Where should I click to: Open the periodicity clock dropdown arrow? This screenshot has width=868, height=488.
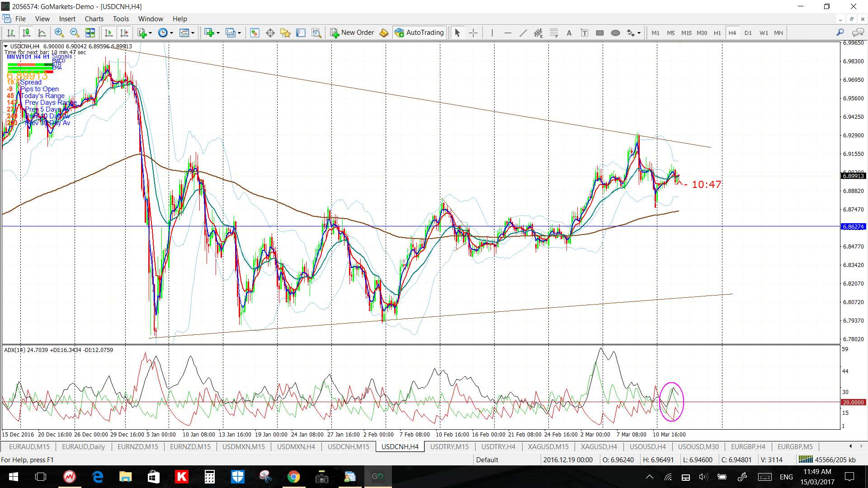pos(171,33)
